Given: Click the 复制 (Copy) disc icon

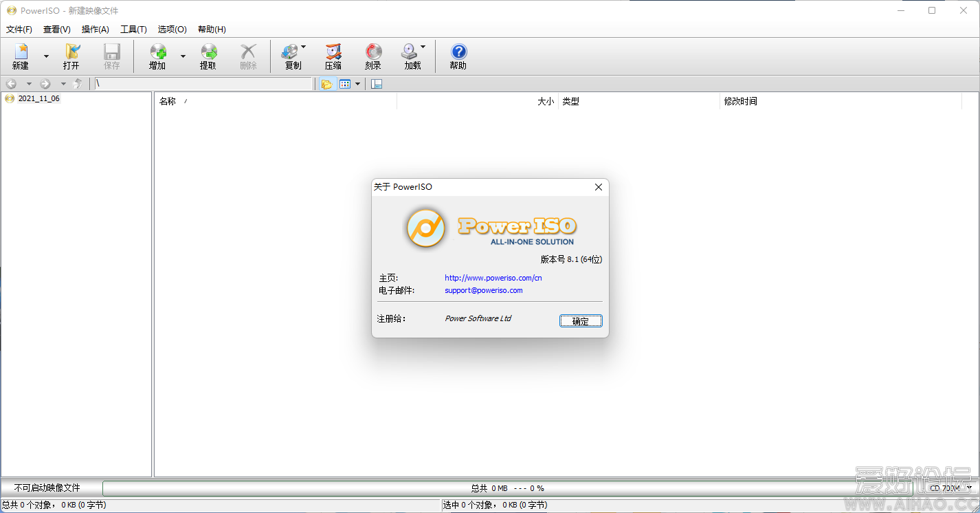Looking at the screenshot, I should (290, 52).
